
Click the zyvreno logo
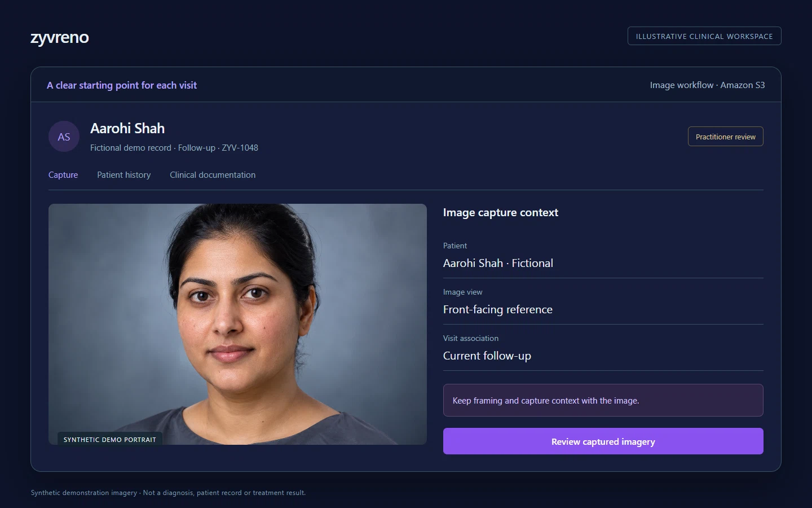(59, 37)
